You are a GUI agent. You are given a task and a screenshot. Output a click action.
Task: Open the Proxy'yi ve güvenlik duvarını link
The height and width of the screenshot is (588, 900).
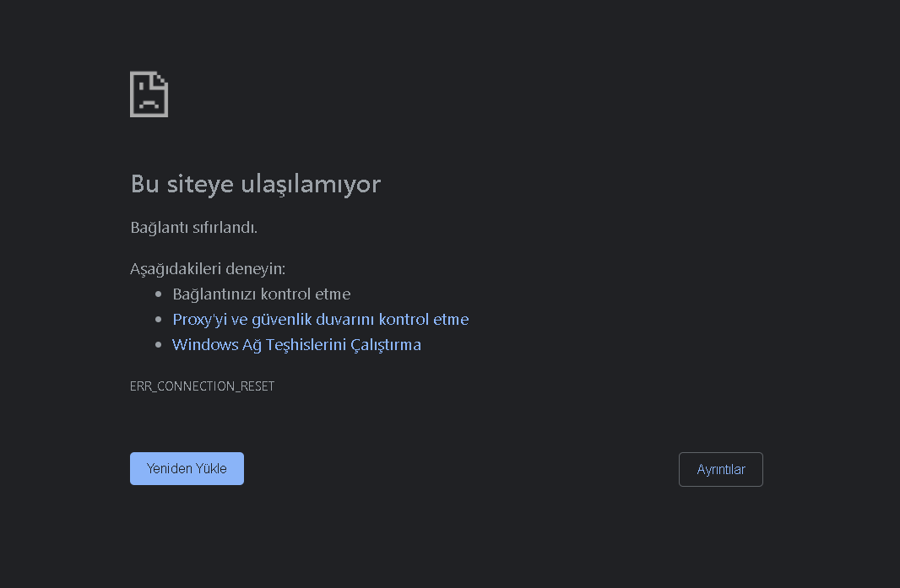(x=320, y=320)
